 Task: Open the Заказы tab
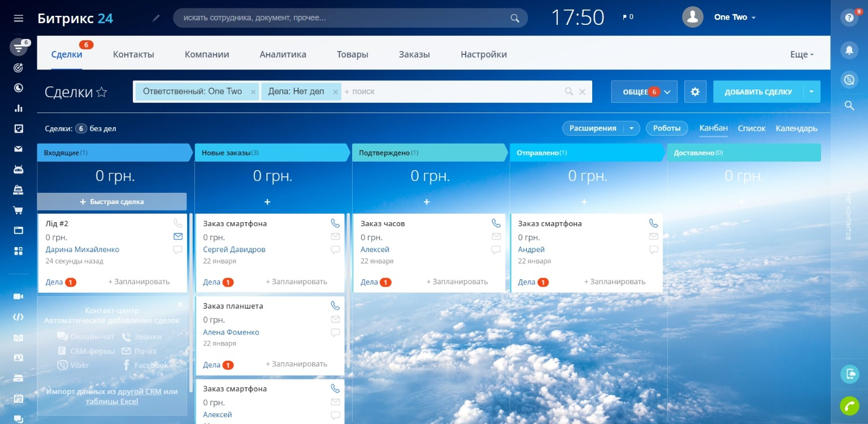tap(414, 55)
